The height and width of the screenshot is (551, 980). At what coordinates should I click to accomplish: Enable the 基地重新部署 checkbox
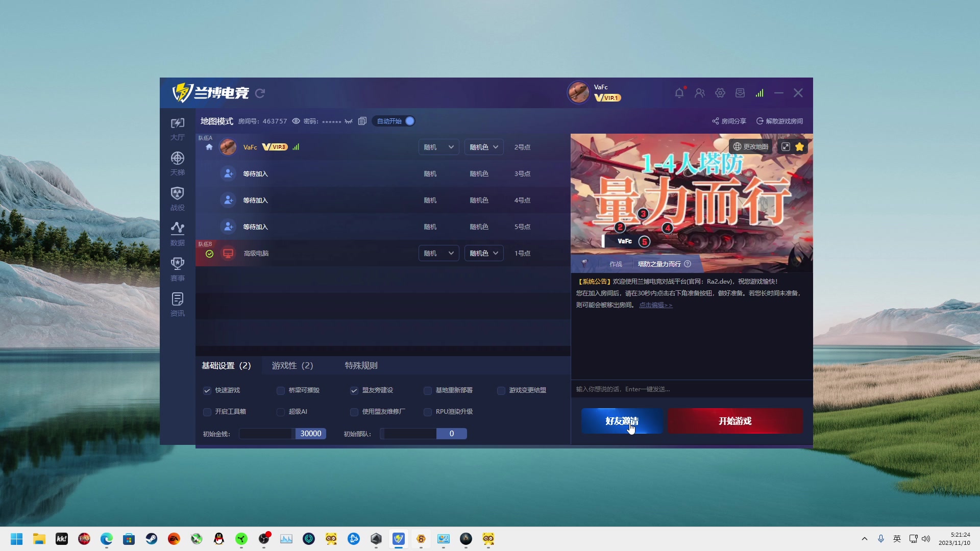click(428, 391)
